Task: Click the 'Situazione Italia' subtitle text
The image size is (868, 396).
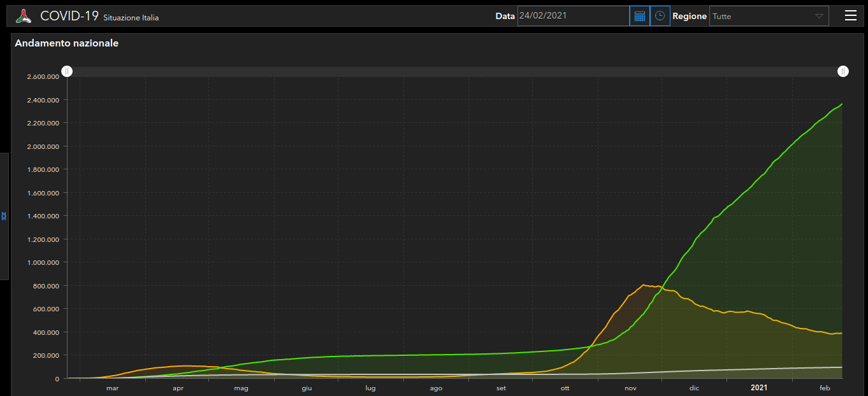Action: 131,18
